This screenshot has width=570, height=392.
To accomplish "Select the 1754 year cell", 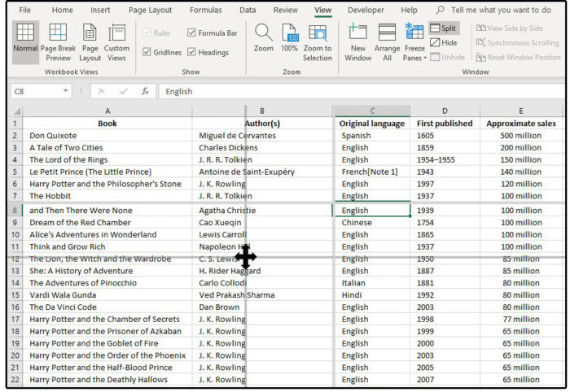I will click(x=445, y=223).
